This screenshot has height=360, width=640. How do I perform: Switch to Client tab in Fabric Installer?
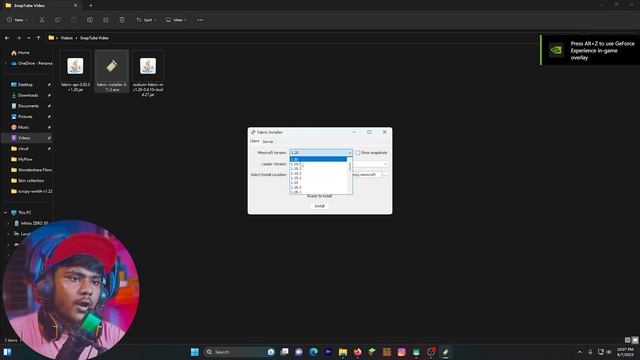254,141
